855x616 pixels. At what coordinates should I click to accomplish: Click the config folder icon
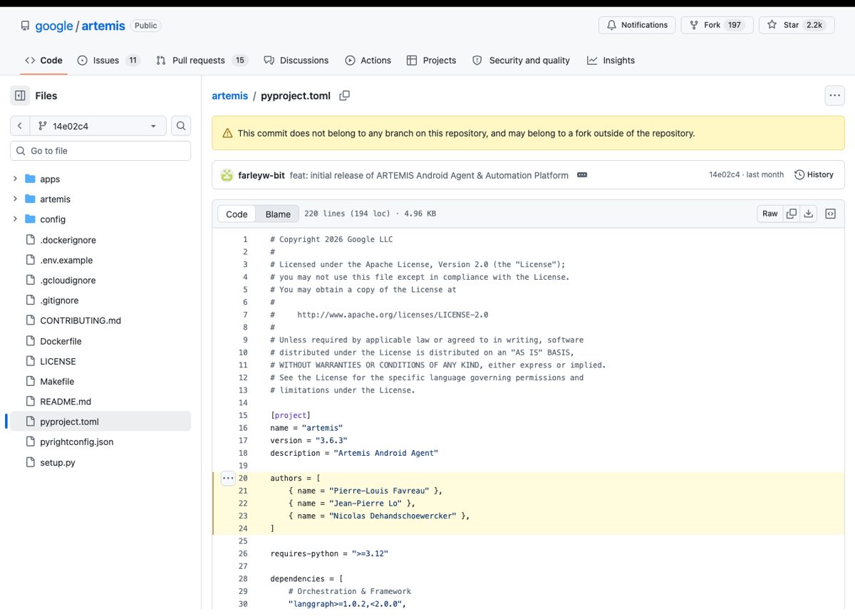coord(30,219)
